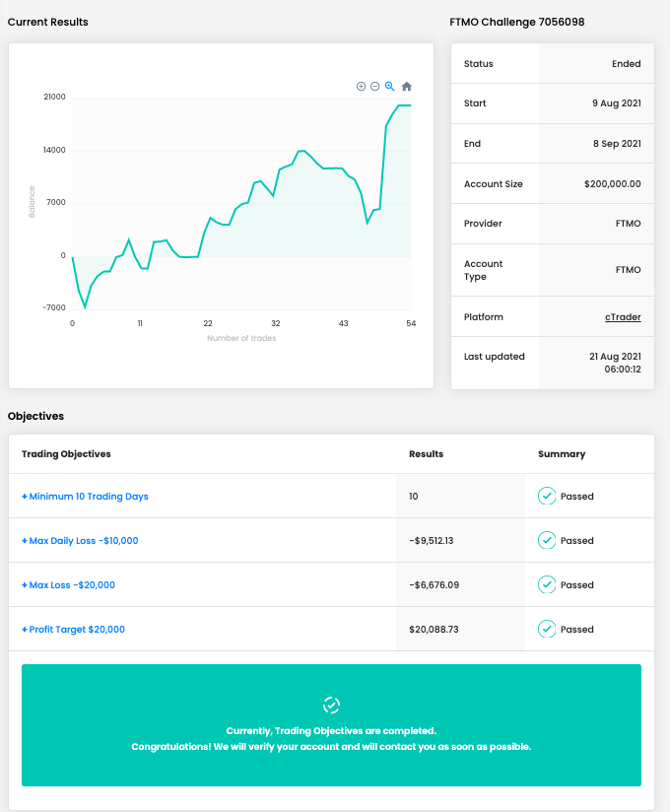Image resolution: width=670 pixels, height=812 pixels.
Task: Click the result value -$6,676.09
Action: [x=434, y=584]
